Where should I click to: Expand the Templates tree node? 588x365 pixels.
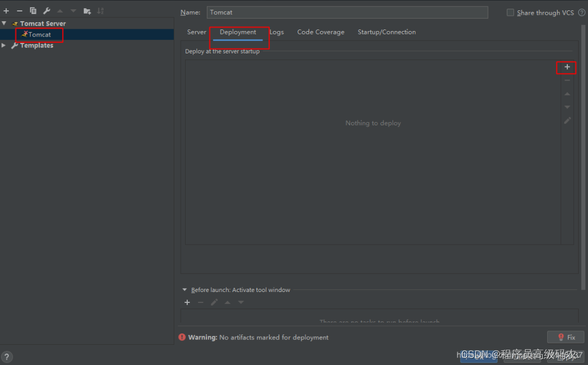(4, 45)
